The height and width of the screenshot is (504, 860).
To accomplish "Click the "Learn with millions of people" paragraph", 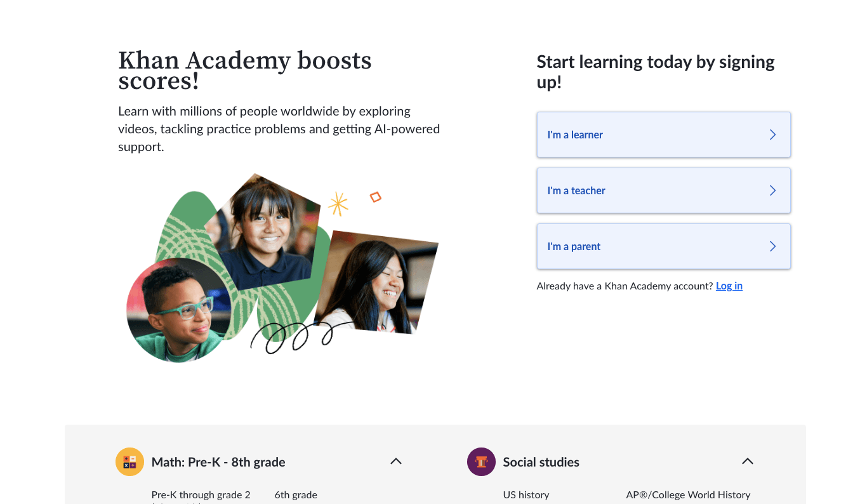I will coord(279,129).
